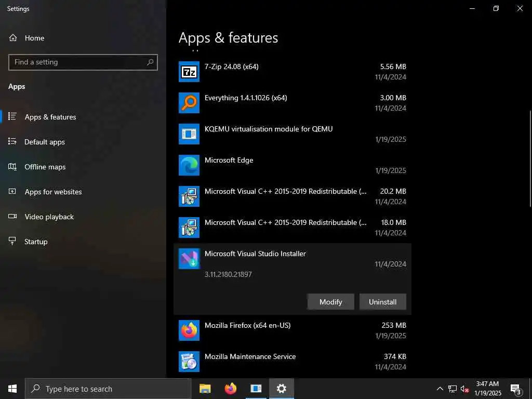Viewport: 532px width, 399px height.
Task: Select the Everything 1.4.1.1026 (x64) entry
Action: 292,103
